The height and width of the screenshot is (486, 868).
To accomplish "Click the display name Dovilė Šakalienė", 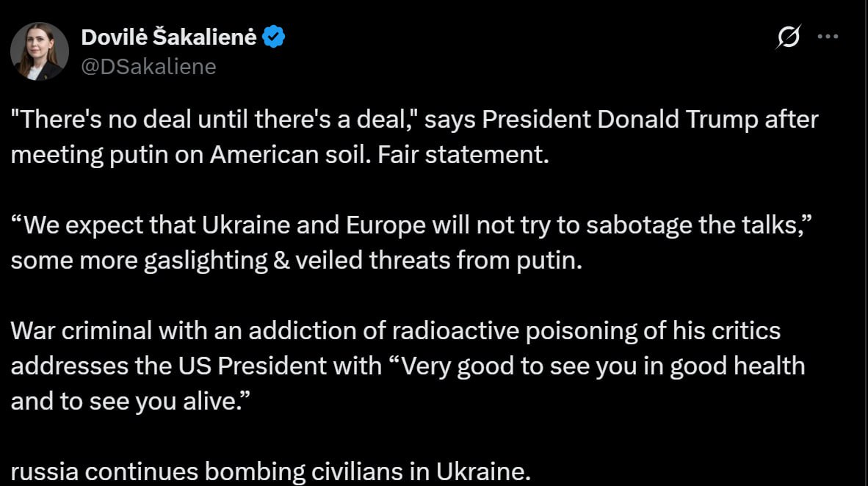I will [169, 37].
